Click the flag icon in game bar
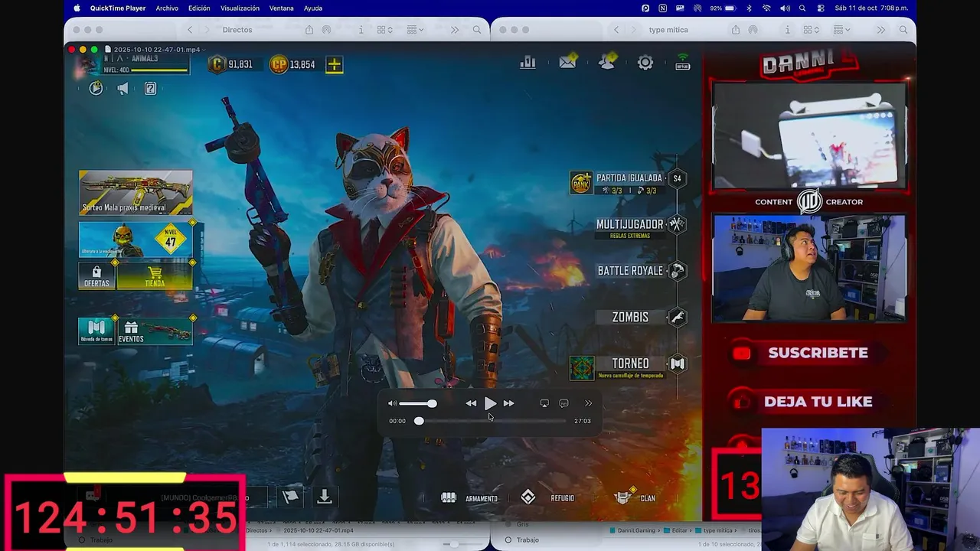This screenshot has height=551, width=980. (x=290, y=497)
